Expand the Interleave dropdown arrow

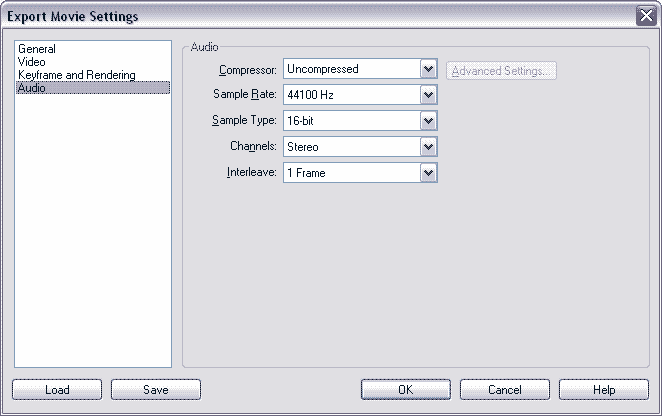pyautogui.click(x=429, y=173)
